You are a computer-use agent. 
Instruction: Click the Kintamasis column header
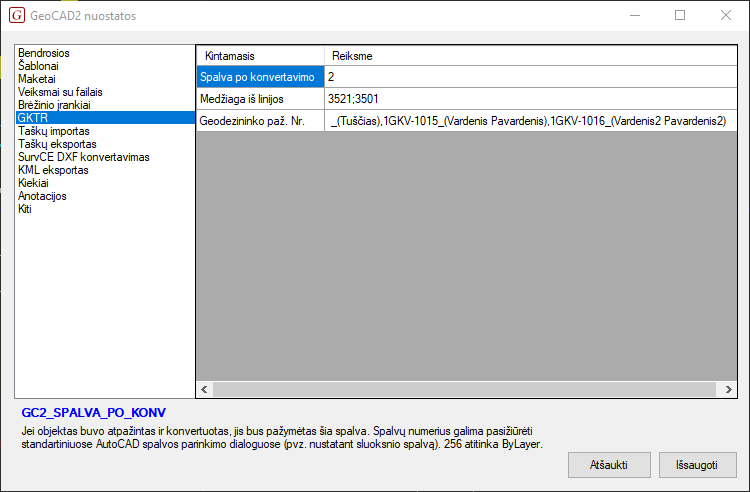261,56
